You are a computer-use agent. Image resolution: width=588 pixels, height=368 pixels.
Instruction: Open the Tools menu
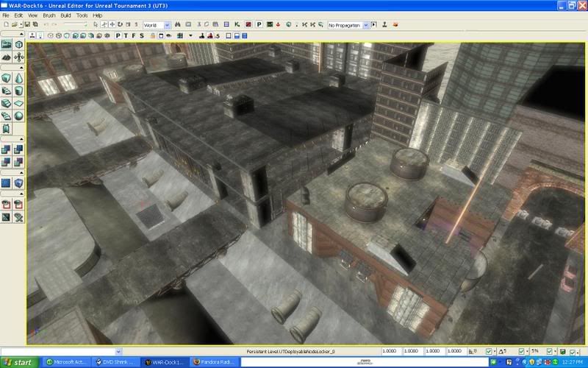(x=82, y=15)
